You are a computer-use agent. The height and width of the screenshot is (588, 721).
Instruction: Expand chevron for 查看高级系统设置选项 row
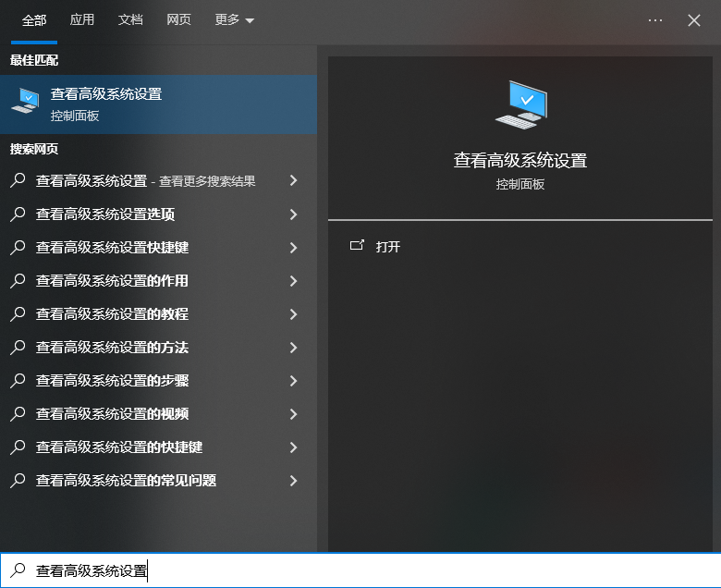pyautogui.click(x=293, y=214)
